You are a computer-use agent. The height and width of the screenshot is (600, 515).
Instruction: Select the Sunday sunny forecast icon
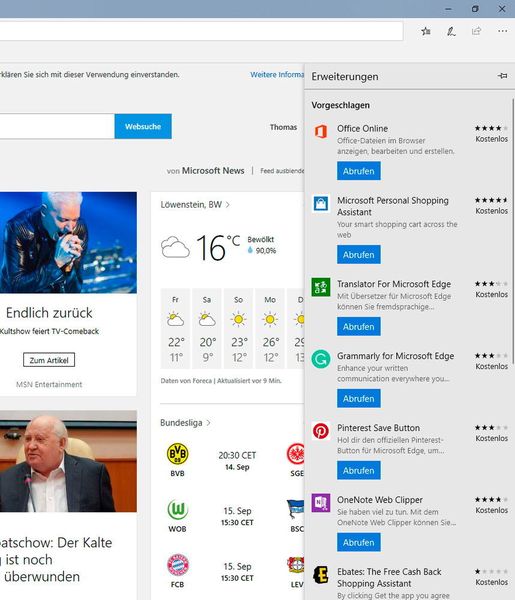point(238,319)
